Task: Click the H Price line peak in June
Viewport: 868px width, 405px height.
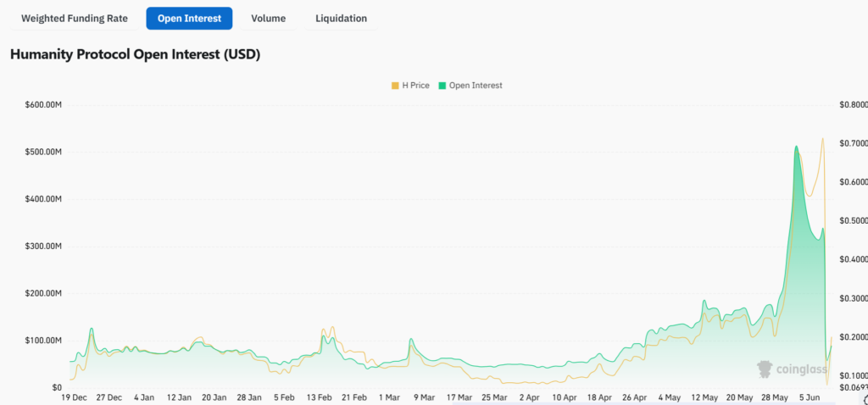Action: pos(822,138)
